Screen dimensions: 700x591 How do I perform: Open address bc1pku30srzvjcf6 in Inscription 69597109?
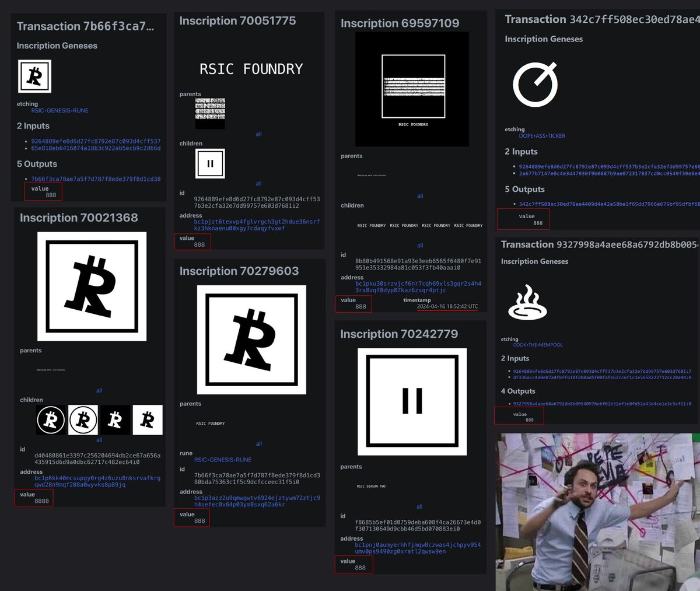coord(418,287)
